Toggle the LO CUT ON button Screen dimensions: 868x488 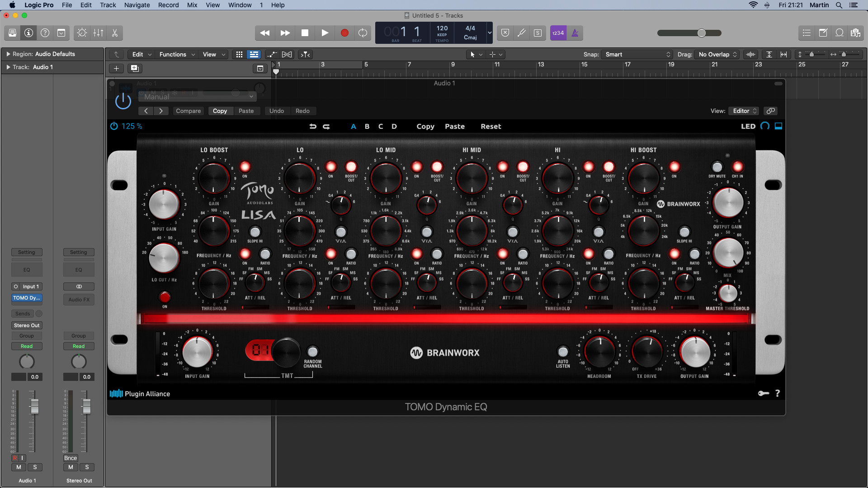165,297
